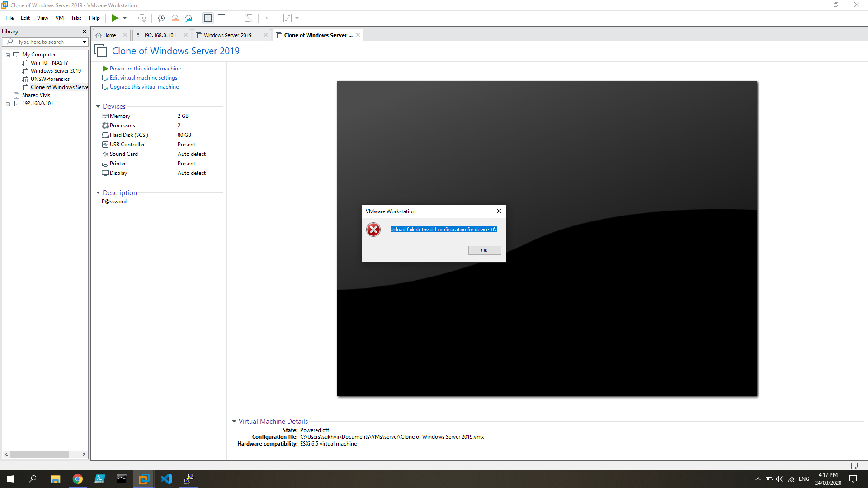
Task: Open the Snapshot Manager toolbar icon
Action: coord(189,18)
